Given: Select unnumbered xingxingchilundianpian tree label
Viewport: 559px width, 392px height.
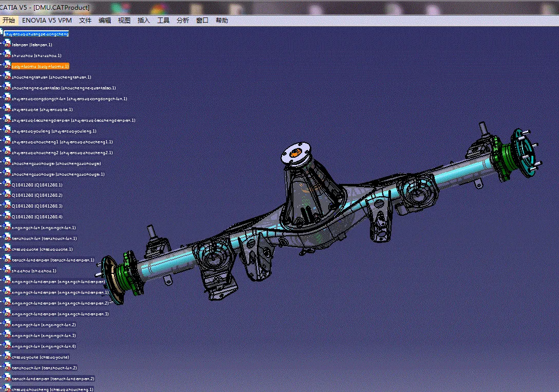Looking at the screenshot, I should [59, 282].
